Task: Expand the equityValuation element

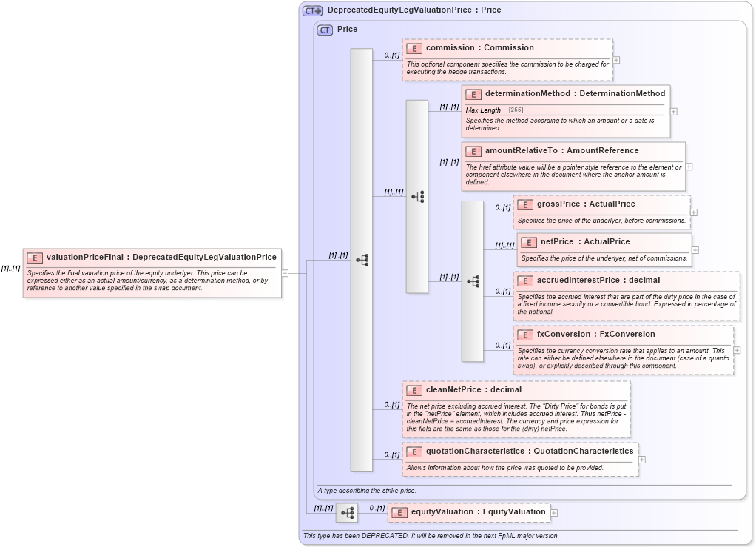Action: pyautogui.click(x=554, y=513)
